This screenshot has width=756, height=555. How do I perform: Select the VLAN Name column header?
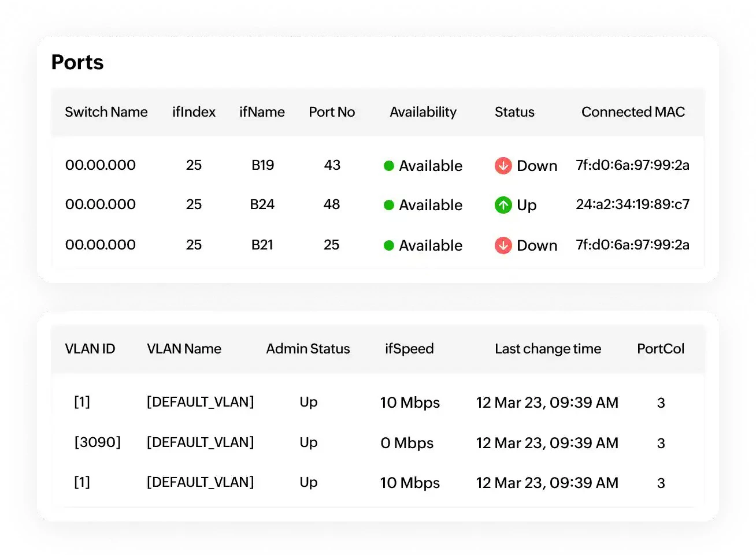pyautogui.click(x=184, y=349)
